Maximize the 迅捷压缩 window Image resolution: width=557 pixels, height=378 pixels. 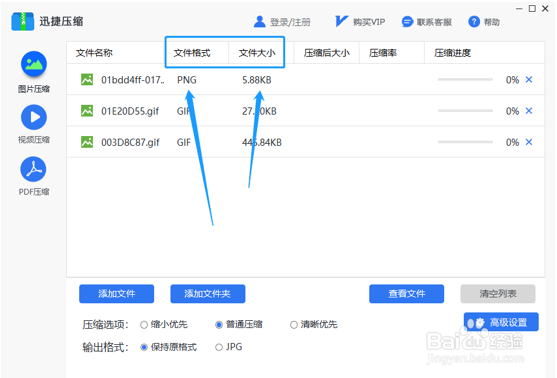532,9
